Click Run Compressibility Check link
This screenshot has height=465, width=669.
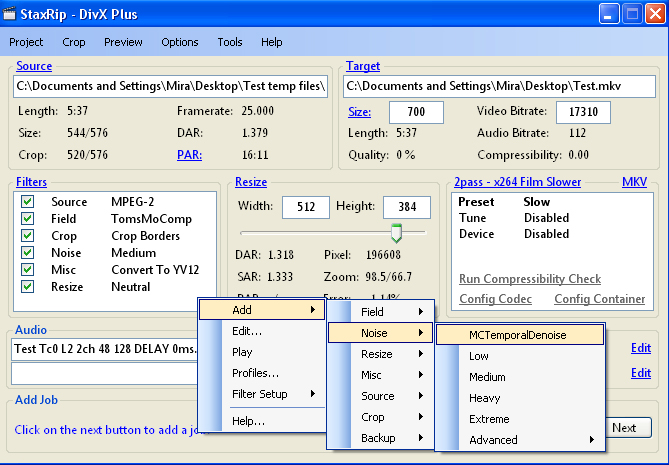(530, 279)
